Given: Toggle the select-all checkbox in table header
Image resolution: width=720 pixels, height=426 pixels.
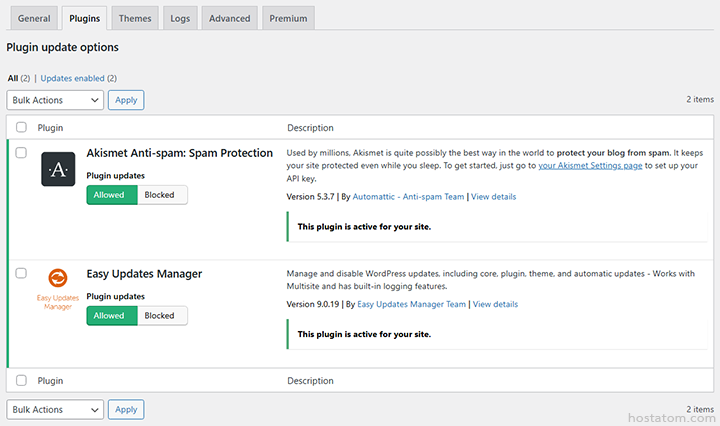Looking at the screenshot, I should coord(22,128).
